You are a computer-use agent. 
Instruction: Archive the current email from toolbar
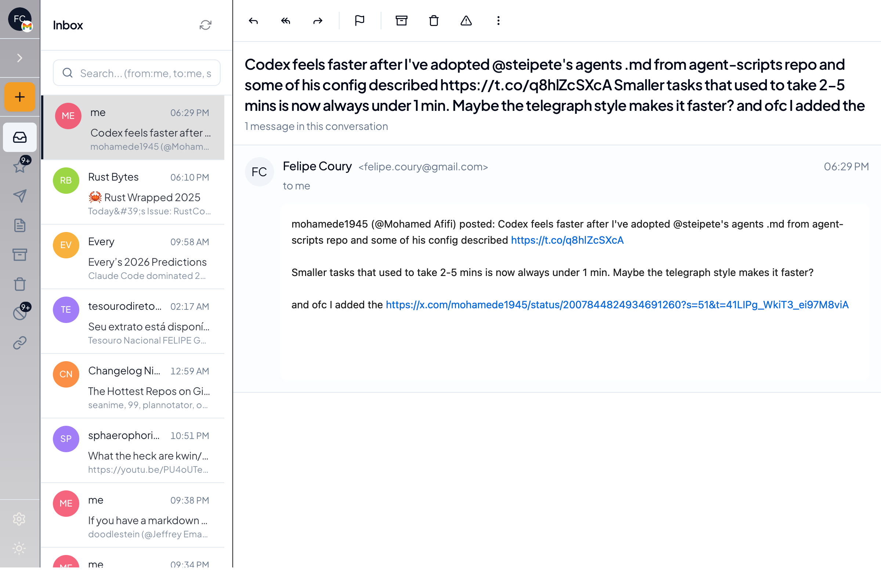click(x=401, y=21)
